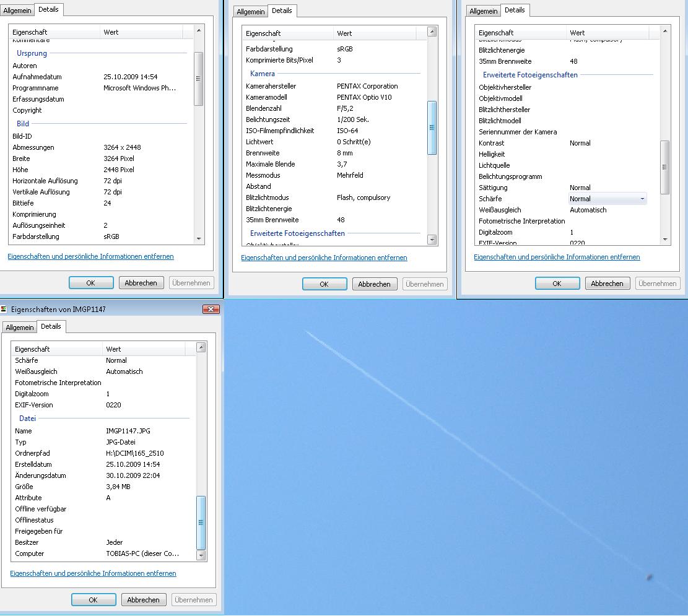Click scroll-down arrow in list showing Kontrast
Viewport: 688px width, 616px height.
[x=665, y=240]
